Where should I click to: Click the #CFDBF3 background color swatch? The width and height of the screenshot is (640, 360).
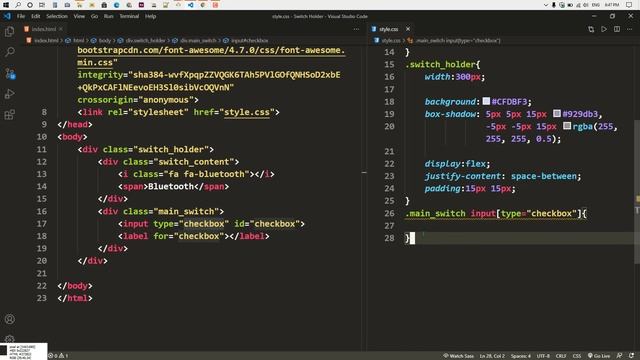click(486, 101)
